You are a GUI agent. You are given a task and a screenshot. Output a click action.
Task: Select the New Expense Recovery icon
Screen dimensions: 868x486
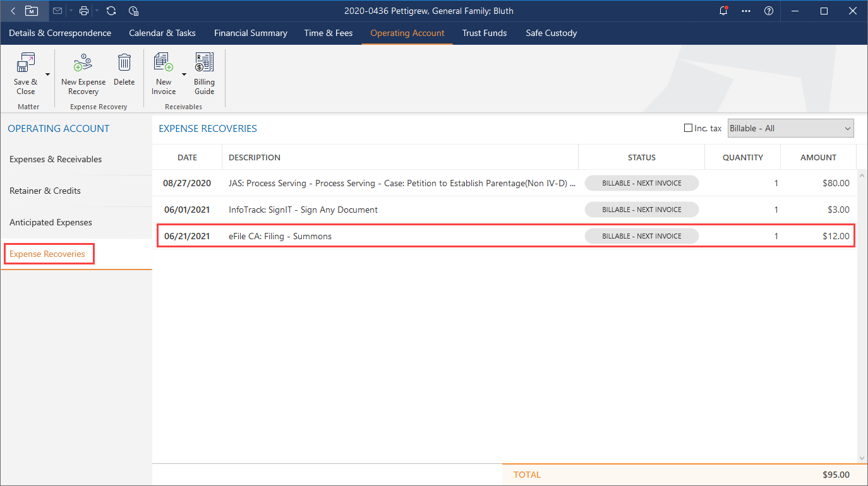[83, 62]
